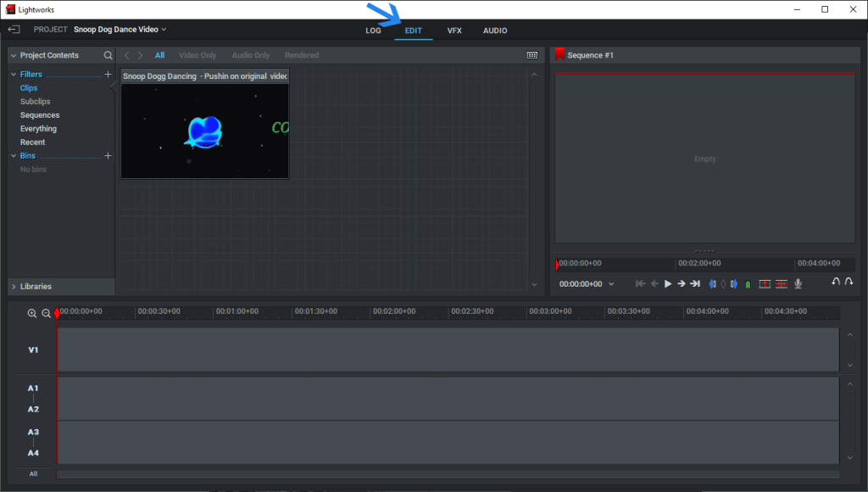868x492 pixels.
Task: Jump to sequence end
Action: click(695, 283)
